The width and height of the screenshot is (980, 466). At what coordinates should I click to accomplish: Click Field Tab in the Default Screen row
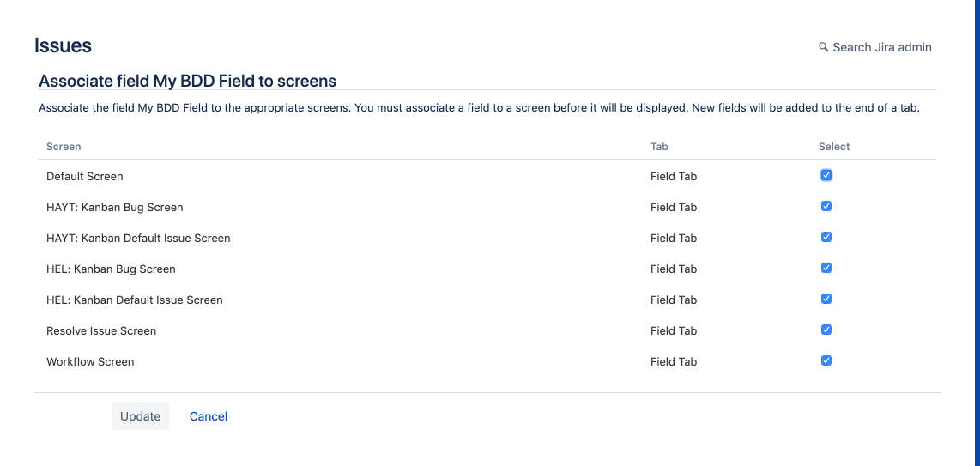click(x=674, y=176)
